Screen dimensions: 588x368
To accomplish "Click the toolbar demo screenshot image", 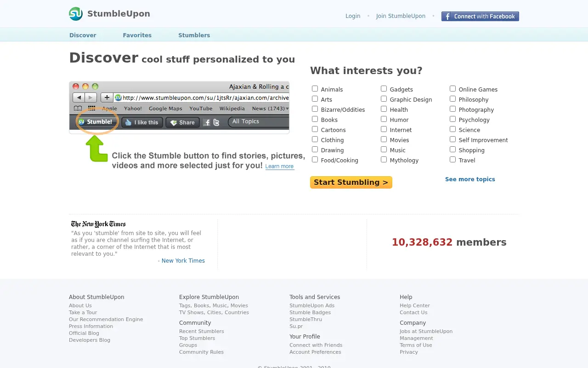I will click(179, 108).
